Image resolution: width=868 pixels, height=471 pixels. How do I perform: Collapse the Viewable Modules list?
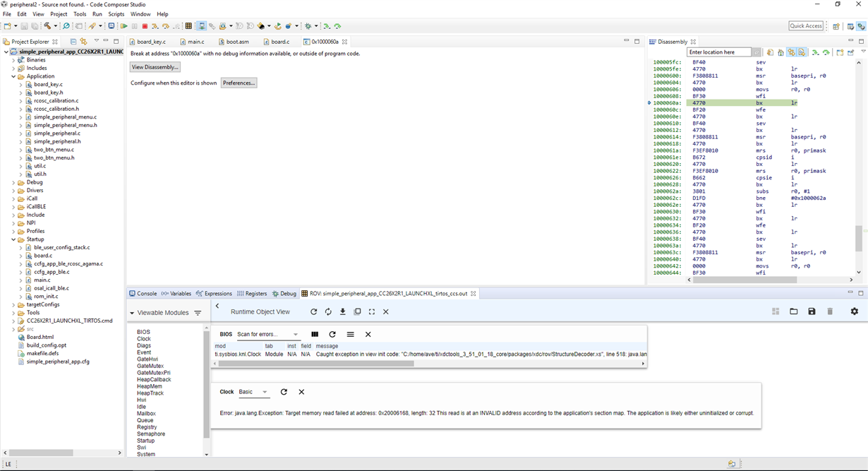[x=132, y=313]
